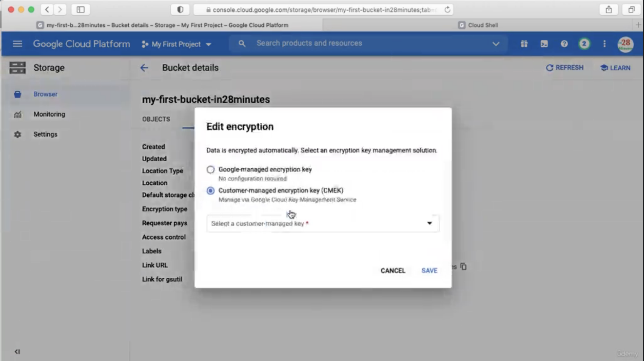Focus the Search products and resources field
The height and width of the screenshot is (362, 644).
point(309,43)
